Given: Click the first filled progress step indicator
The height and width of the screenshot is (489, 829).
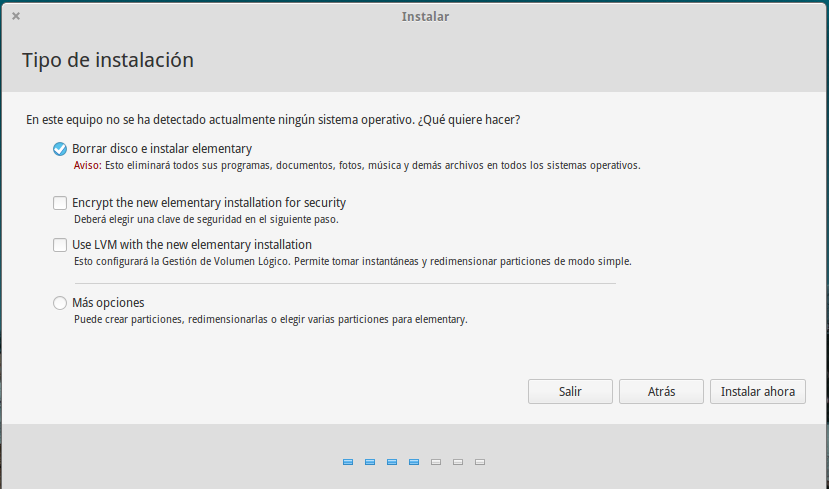Looking at the screenshot, I should (x=348, y=462).
